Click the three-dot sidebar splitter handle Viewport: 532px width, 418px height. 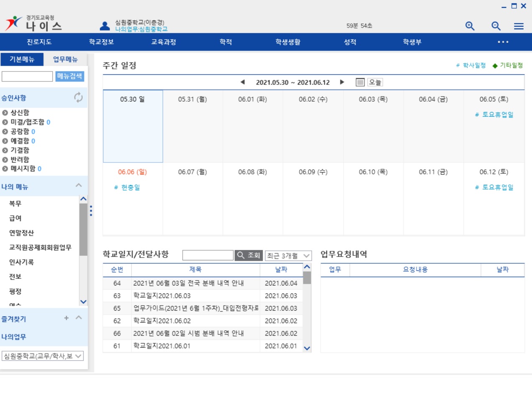pos(91,211)
